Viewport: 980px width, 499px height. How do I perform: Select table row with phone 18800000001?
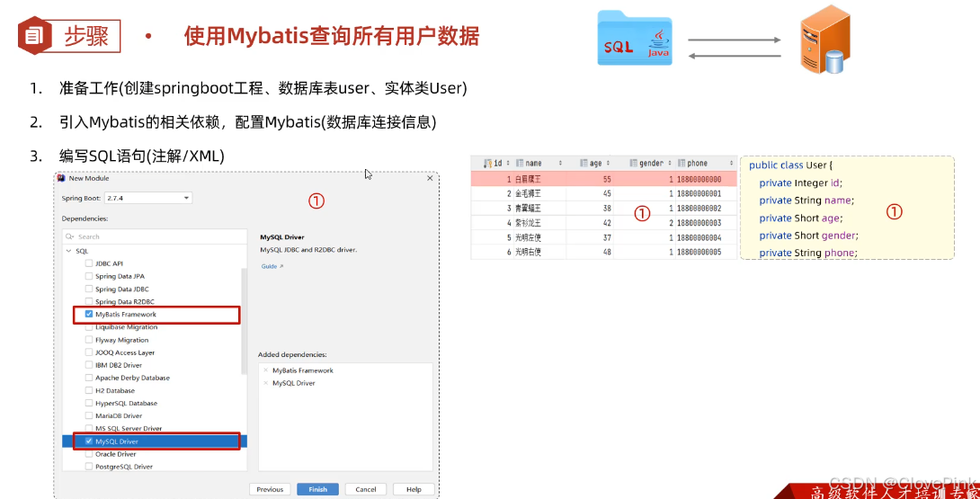(604, 193)
